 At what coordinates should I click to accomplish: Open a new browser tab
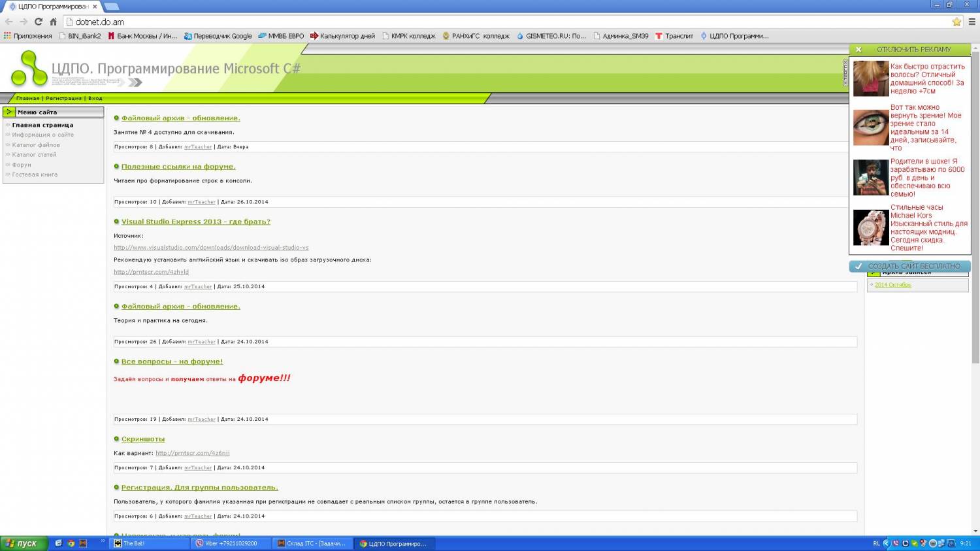pyautogui.click(x=112, y=7)
